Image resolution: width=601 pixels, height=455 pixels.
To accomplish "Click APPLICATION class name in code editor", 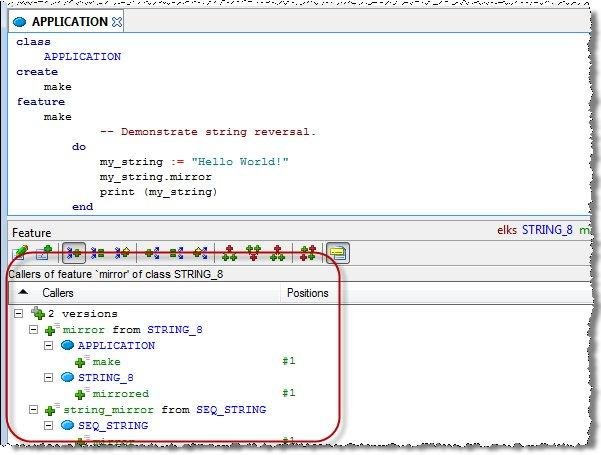I will coord(82,57).
